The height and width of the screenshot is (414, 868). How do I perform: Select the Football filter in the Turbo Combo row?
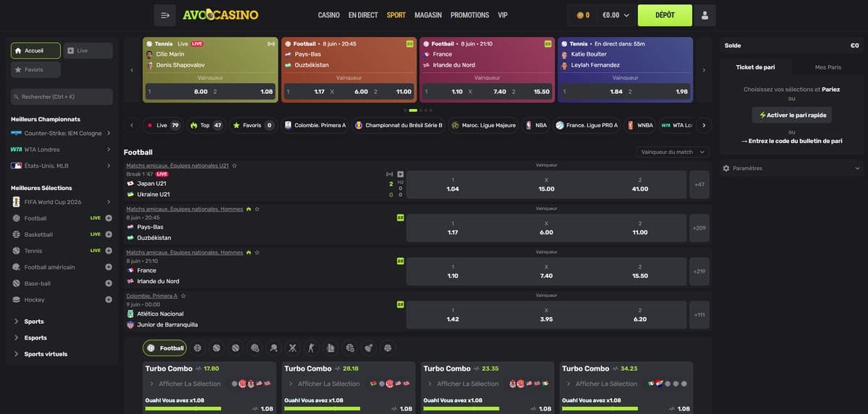point(165,348)
